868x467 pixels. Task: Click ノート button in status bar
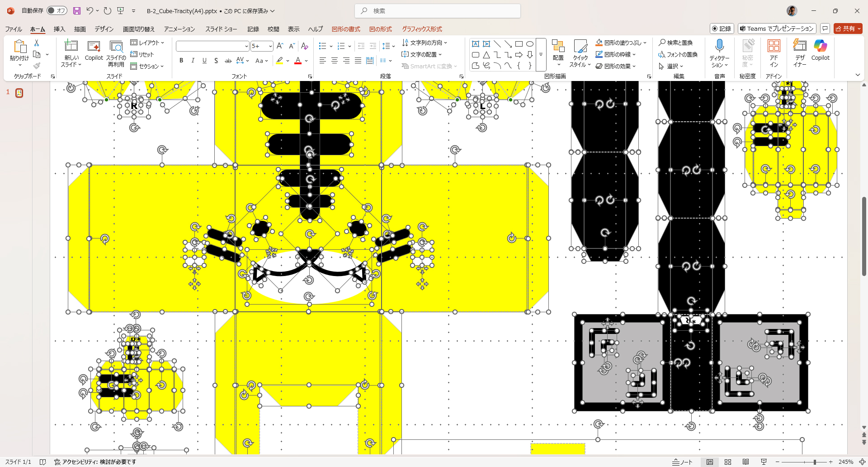[x=682, y=462]
